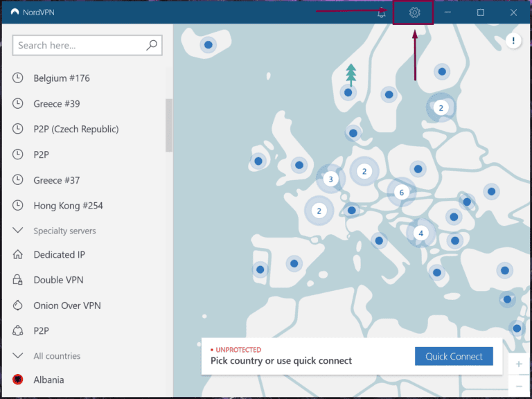The height and width of the screenshot is (399, 532).
Task: Click the server list scrollbar
Action: click(x=169, y=125)
